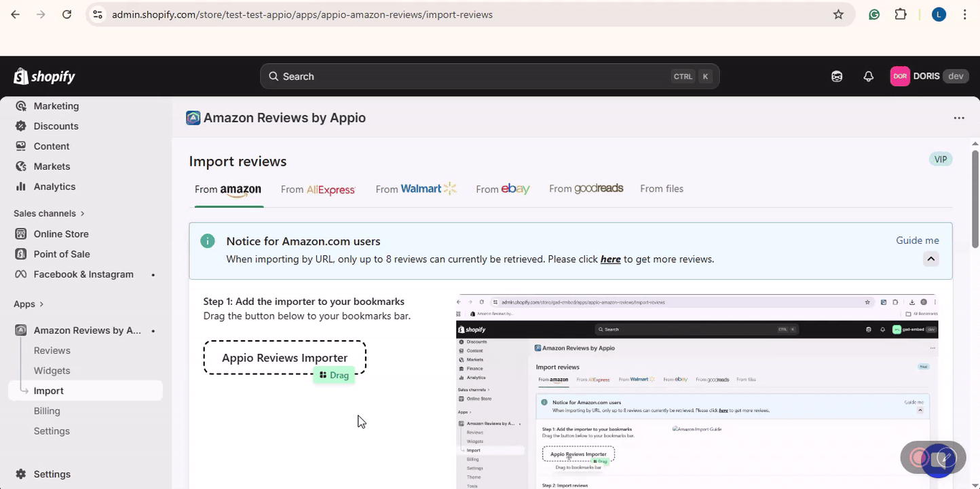Open Discounts in the sidebar
Screen dimensions: 980x489
56,126
